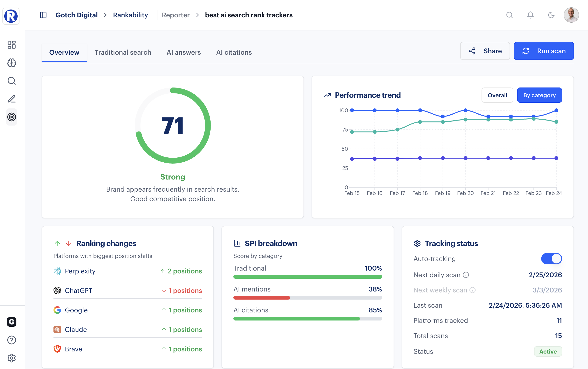Open the settings gear at sidebar bottom
This screenshot has width=588, height=369.
click(11, 358)
